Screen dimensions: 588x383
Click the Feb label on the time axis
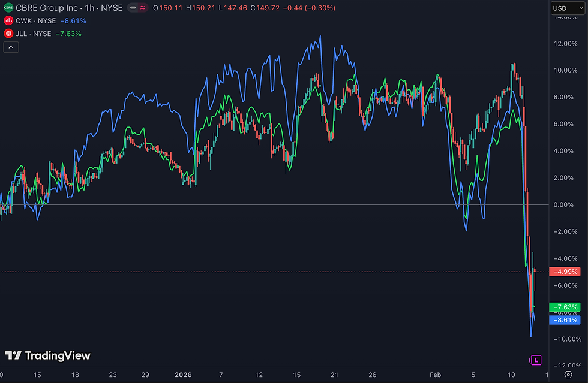coord(436,375)
